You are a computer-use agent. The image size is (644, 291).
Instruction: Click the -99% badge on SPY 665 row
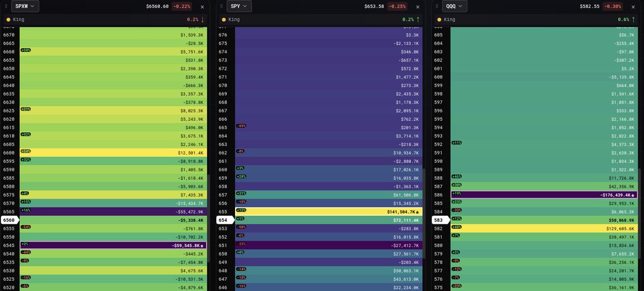pos(241,126)
